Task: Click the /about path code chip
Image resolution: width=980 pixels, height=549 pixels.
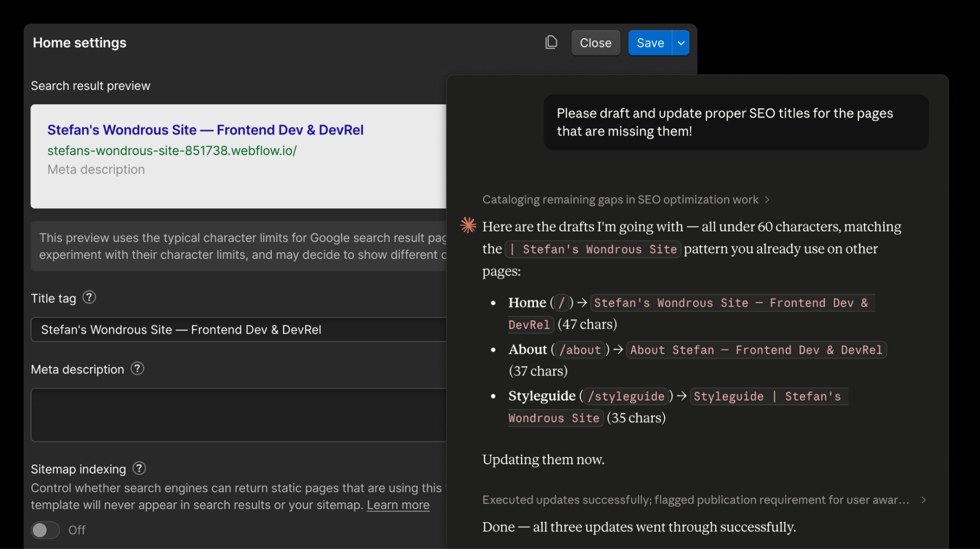Action: click(x=579, y=350)
